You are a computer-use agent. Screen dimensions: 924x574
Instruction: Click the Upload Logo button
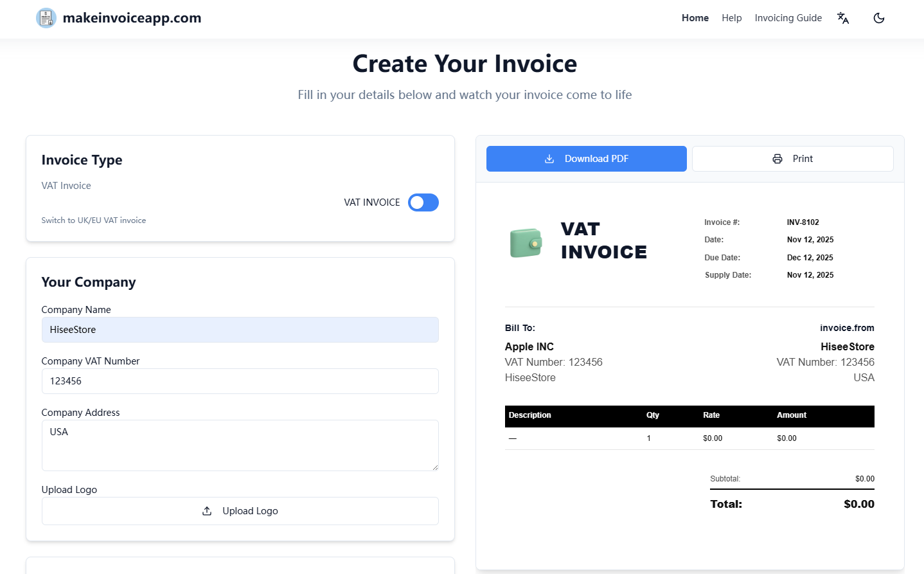pyautogui.click(x=240, y=510)
